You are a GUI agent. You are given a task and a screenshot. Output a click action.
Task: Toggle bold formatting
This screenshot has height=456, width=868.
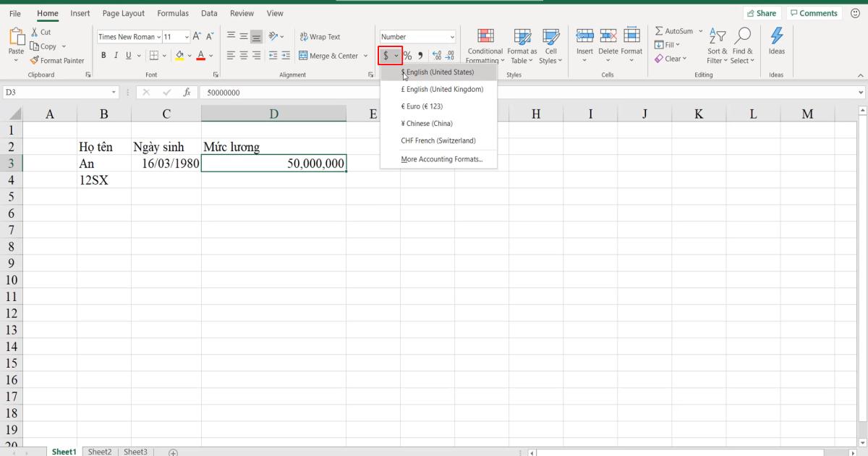tap(104, 55)
